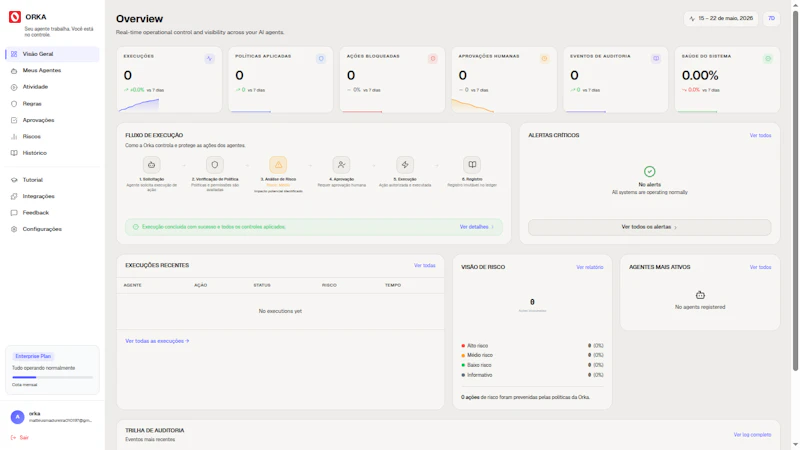Click the 4. Aprovação person step icon
The image size is (800, 450).
[x=341, y=165]
